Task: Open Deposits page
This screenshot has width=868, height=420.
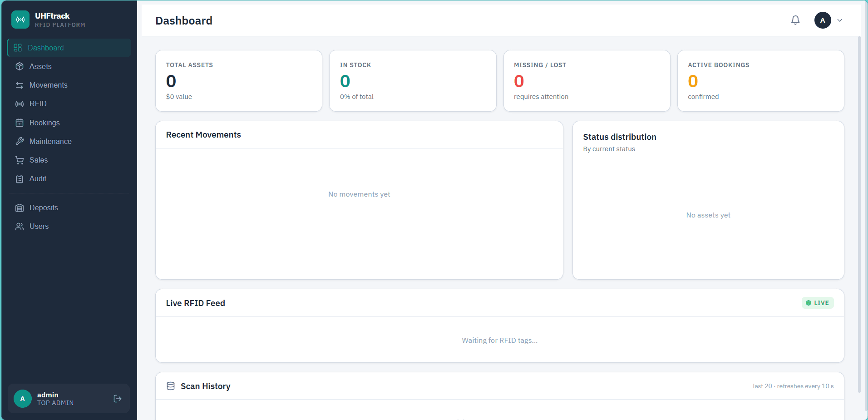Action: click(x=69, y=208)
